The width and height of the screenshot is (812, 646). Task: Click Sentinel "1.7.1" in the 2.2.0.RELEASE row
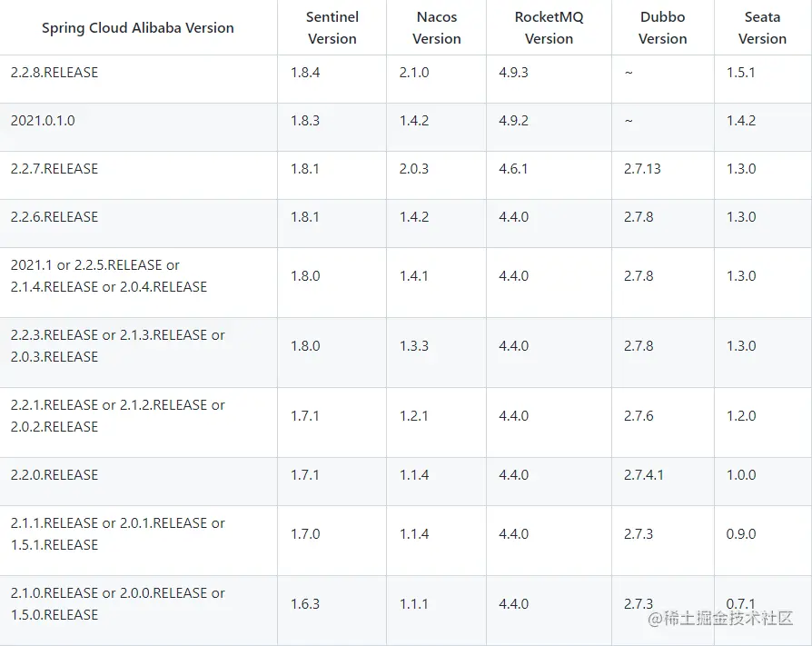304,475
